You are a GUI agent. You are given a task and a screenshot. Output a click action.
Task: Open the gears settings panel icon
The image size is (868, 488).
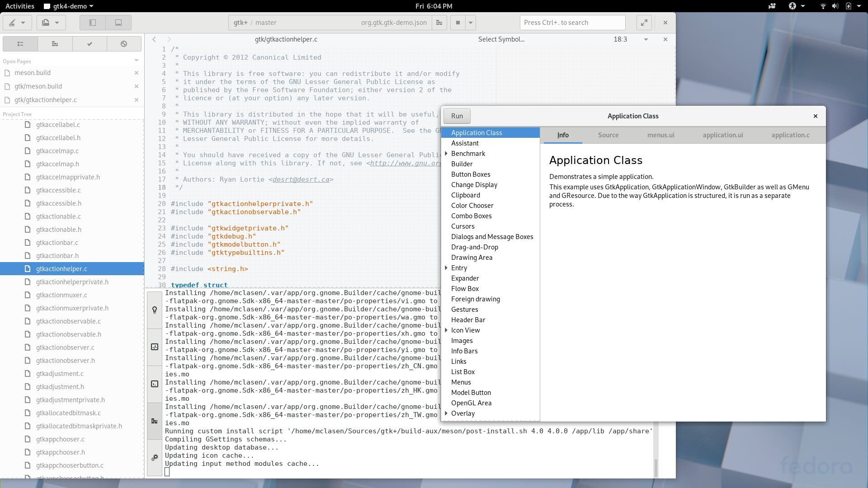click(155, 458)
